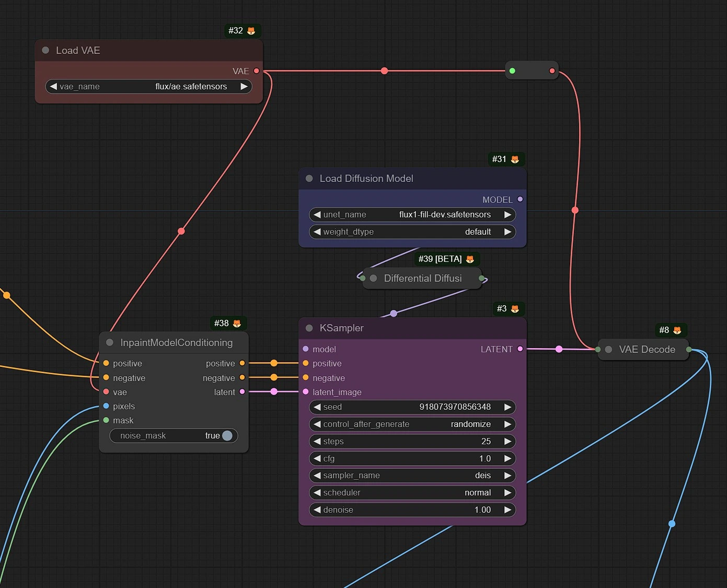Increase the steps value with right arrow
This screenshot has height=588, width=727.
tap(507, 441)
